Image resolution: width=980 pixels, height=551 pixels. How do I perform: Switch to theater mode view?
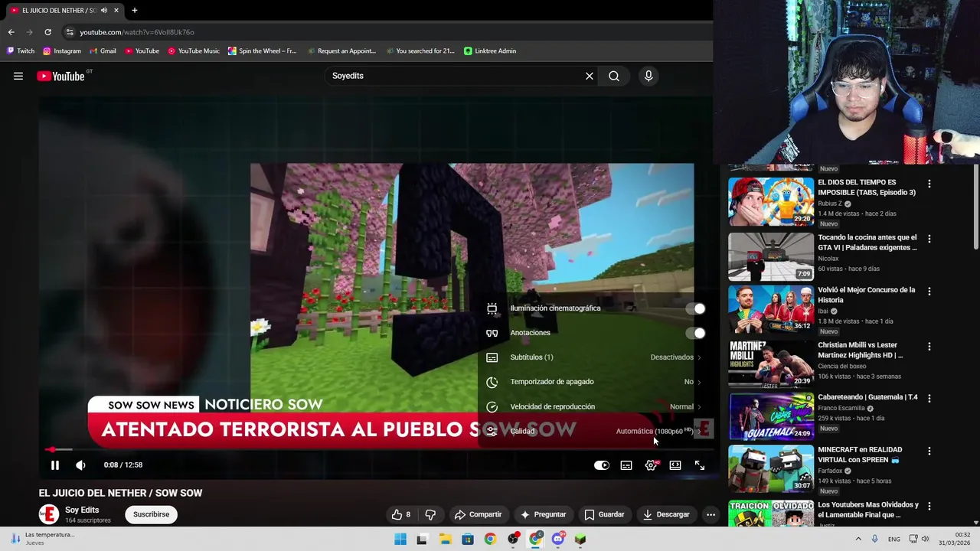pos(675,465)
